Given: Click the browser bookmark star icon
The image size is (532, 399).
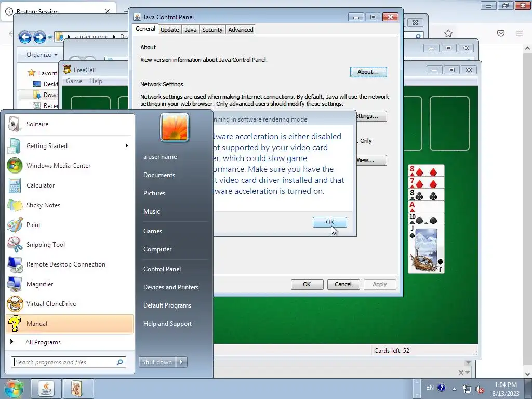Looking at the screenshot, I should pos(448,33).
